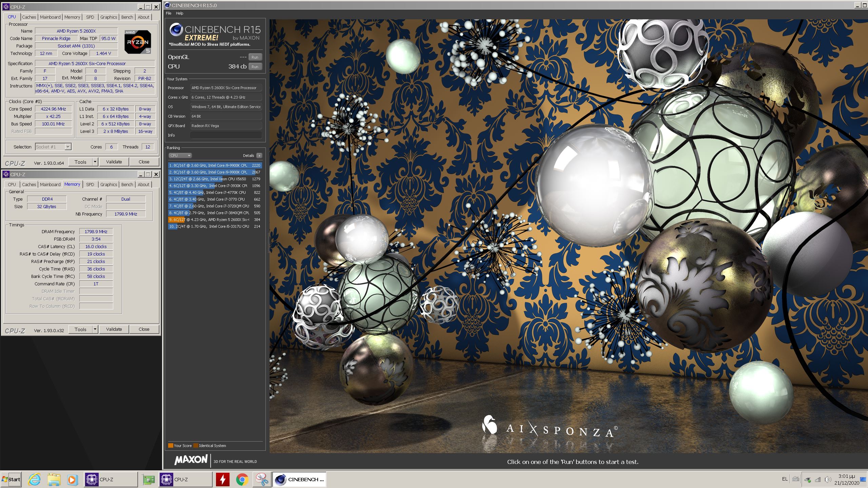
Task: Click the bottom CPU-Z window title icon
Action: coord(6,174)
